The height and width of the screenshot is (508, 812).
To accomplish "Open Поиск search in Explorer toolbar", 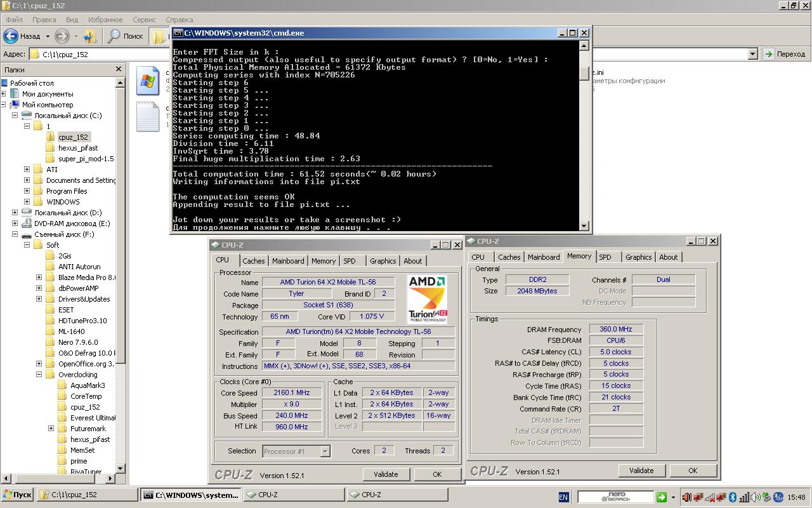I will [x=126, y=36].
